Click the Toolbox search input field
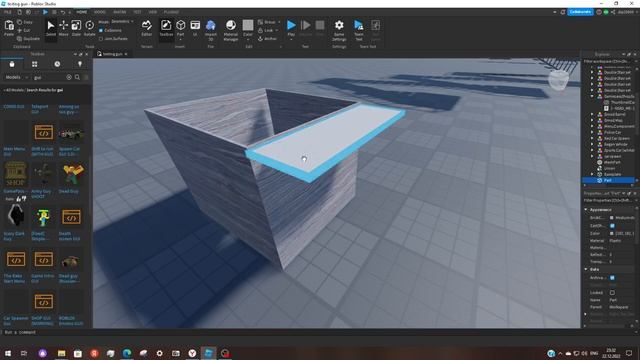 point(48,77)
